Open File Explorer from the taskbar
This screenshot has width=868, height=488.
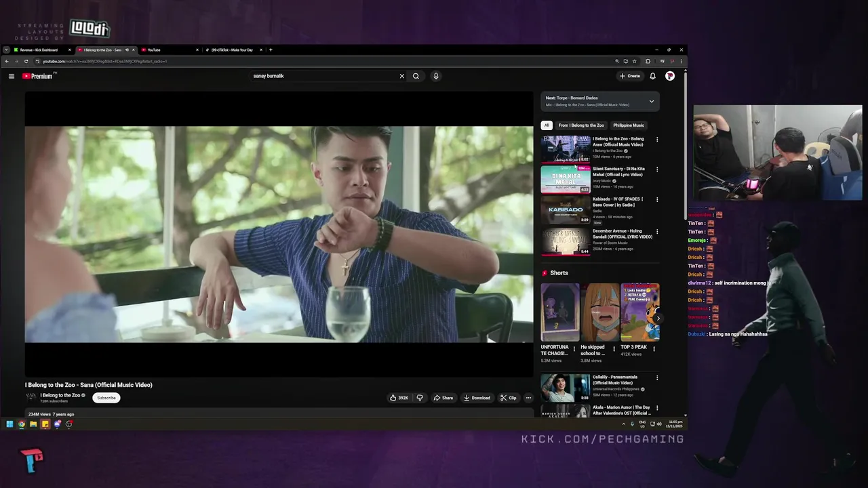coord(33,424)
